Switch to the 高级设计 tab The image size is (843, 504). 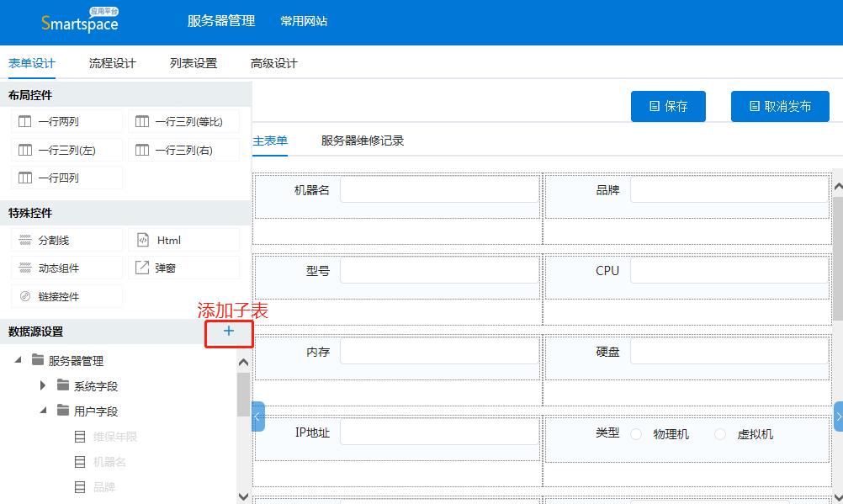[274, 63]
